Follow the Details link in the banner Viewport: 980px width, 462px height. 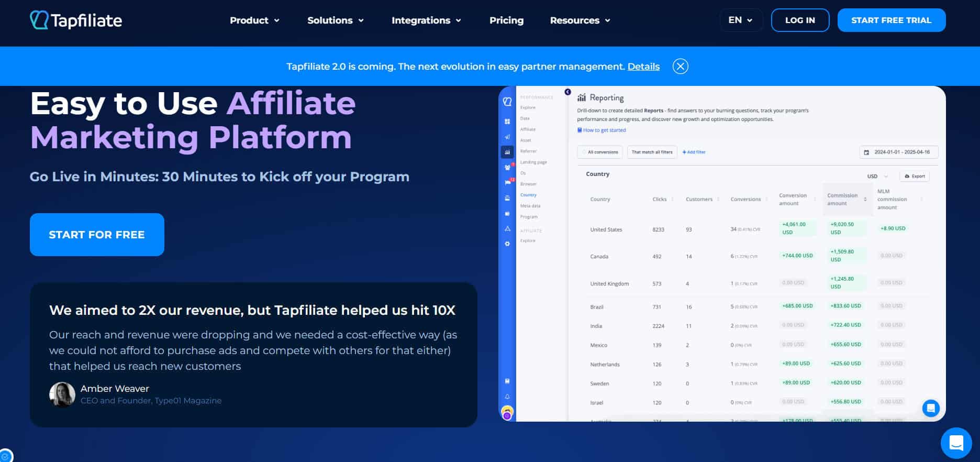point(643,67)
